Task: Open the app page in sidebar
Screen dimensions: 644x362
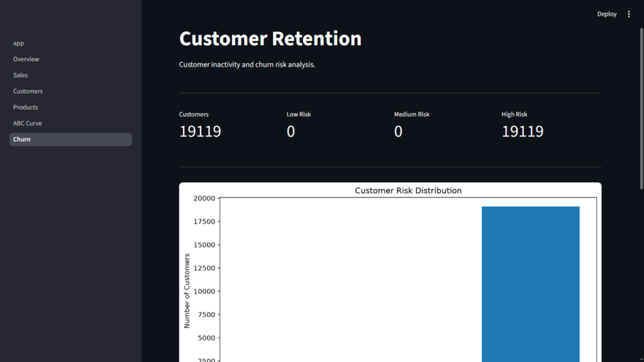Action: click(70, 43)
